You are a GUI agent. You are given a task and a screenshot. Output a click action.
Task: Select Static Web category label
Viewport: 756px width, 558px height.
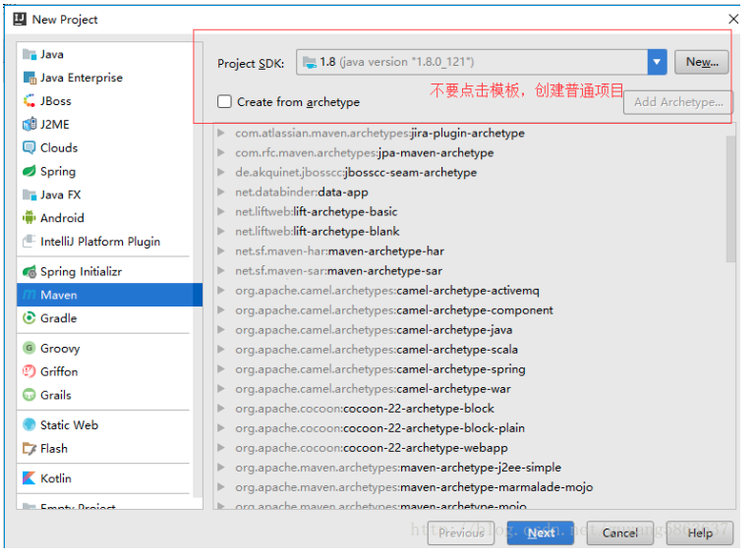[x=70, y=425]
